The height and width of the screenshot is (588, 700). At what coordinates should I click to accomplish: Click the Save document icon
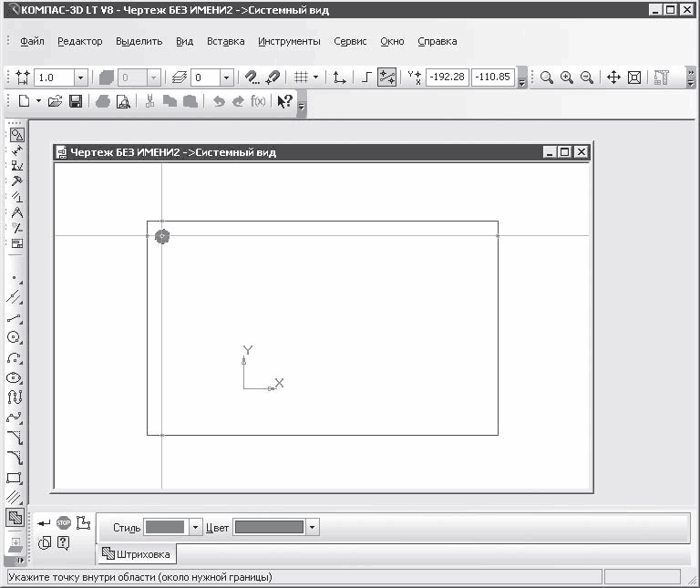(77, 102)
